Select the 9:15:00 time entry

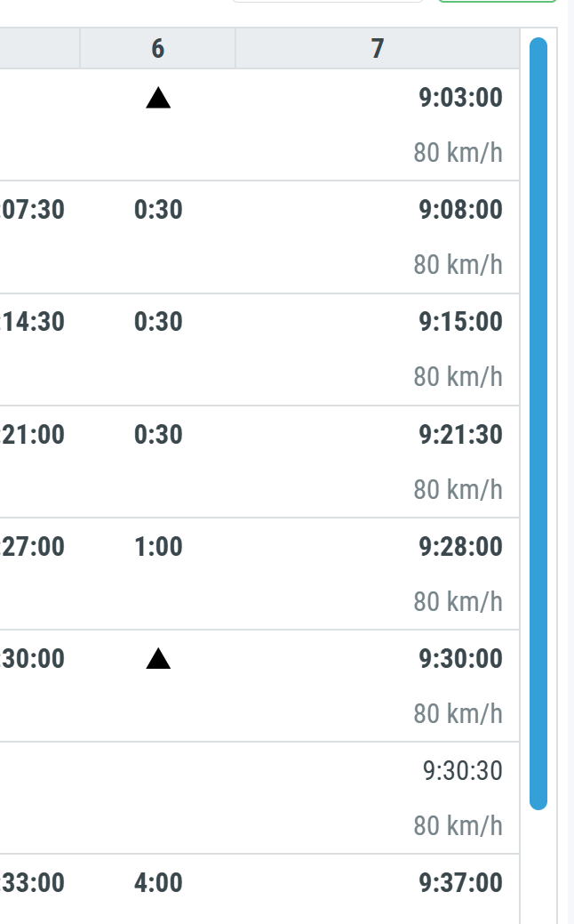460,322
